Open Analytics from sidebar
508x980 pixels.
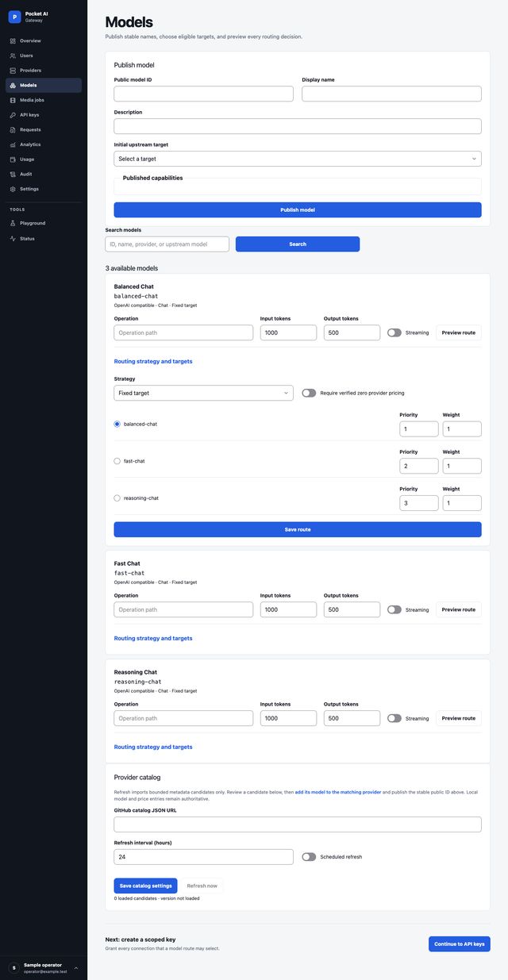(44, 144)
